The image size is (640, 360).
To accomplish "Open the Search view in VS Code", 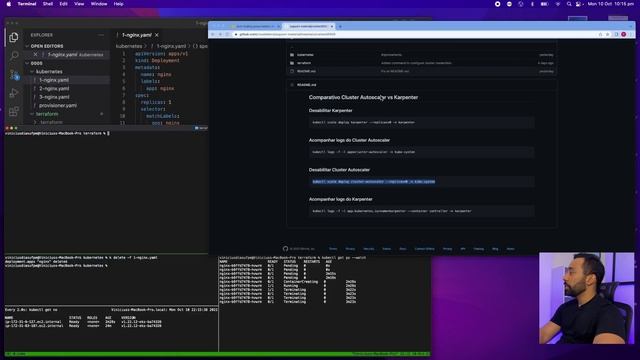I will pyautogui.click(x=14, y=56).
